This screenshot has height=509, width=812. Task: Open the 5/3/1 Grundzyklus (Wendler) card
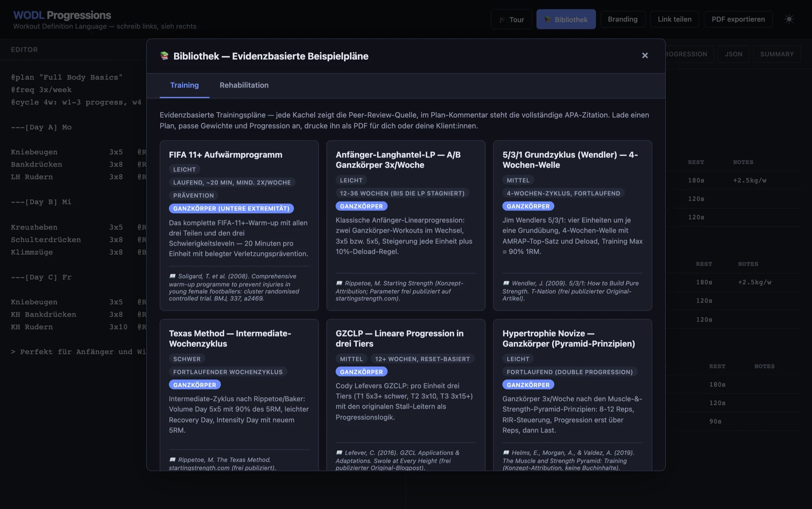572,225
